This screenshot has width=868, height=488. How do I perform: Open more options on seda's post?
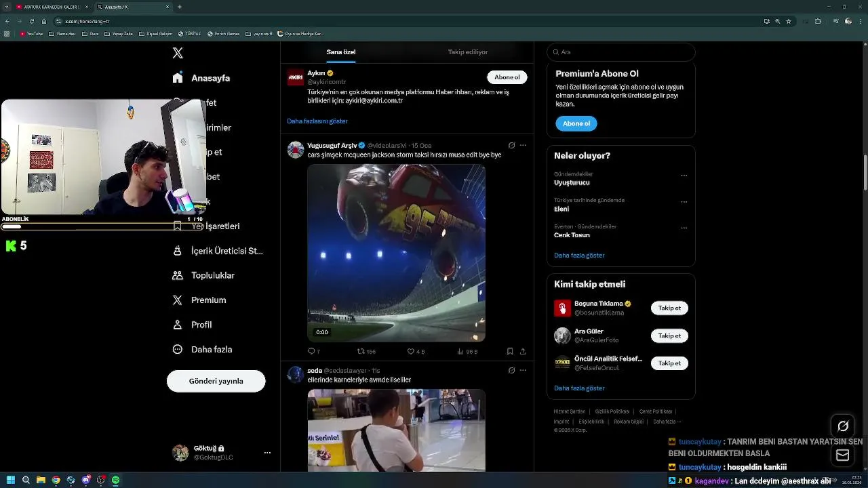(x=523, y=371)
